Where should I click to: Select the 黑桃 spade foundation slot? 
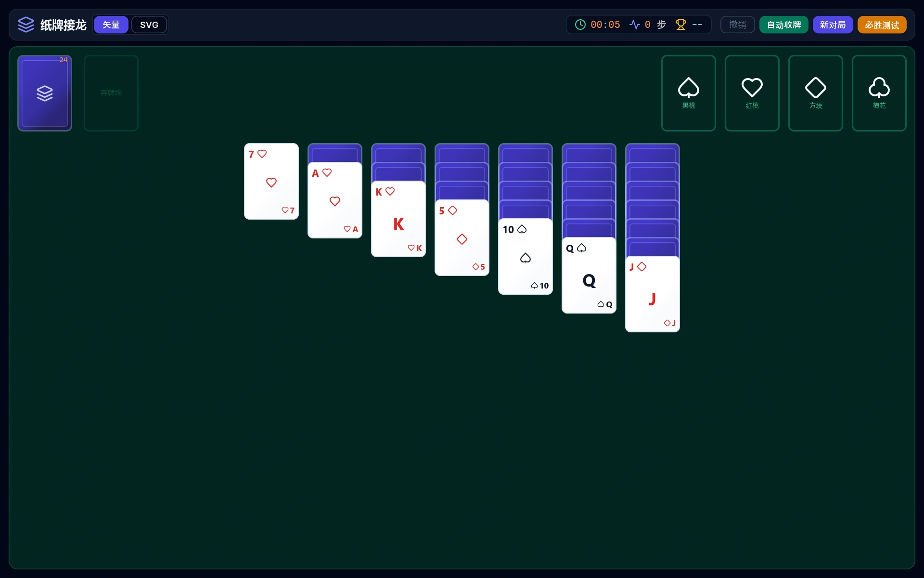[x=689, y=93]
